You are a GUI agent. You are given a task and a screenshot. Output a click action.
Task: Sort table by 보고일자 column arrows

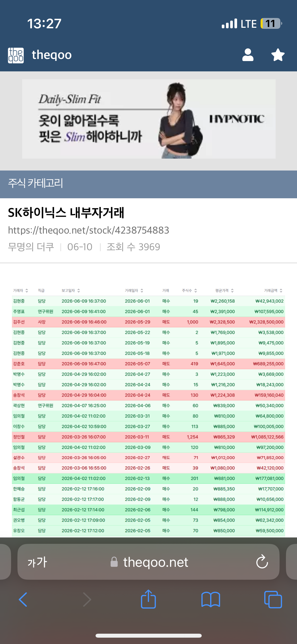79,291
